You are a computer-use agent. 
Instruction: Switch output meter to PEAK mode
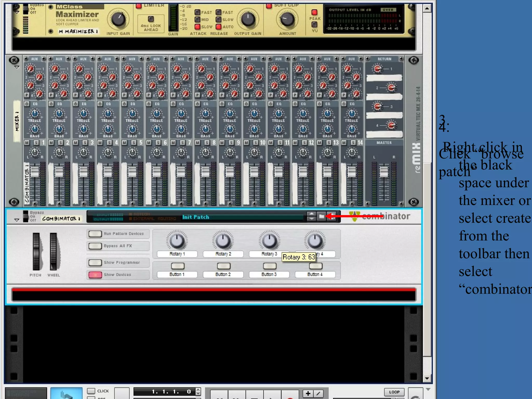pyautogui.click(x=315, y=12)
